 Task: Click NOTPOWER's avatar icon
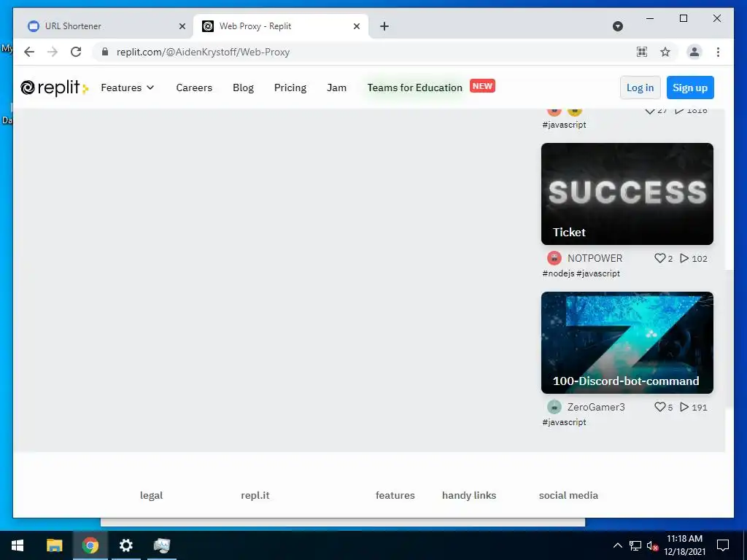(x=554, y=258)
